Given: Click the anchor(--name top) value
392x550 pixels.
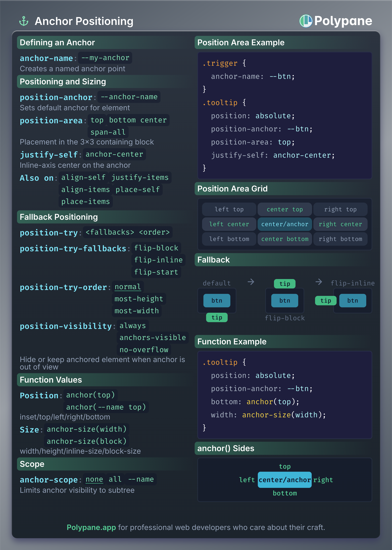Looking at the screenshot, I should tap(106, 407).
